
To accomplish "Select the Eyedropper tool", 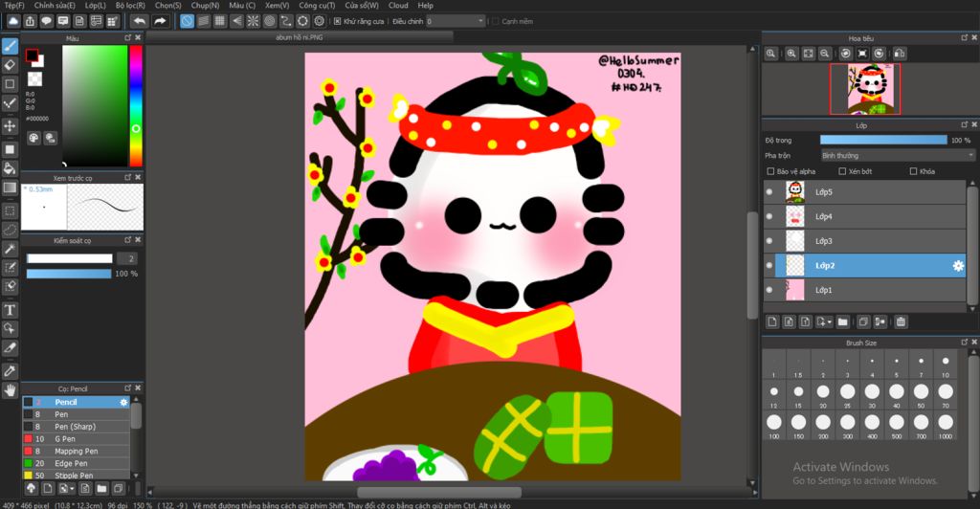I will [10, 370].
